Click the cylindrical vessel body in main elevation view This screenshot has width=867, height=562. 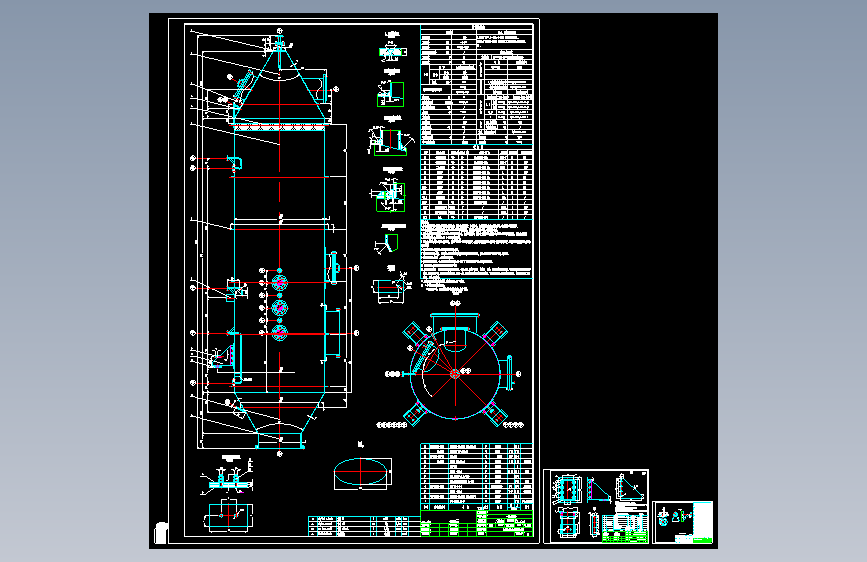coord(279,258)
